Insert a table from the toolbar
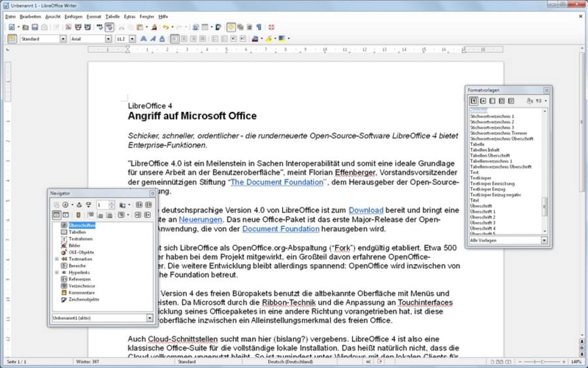Screen dimensions: 588x368 (204, 27)
